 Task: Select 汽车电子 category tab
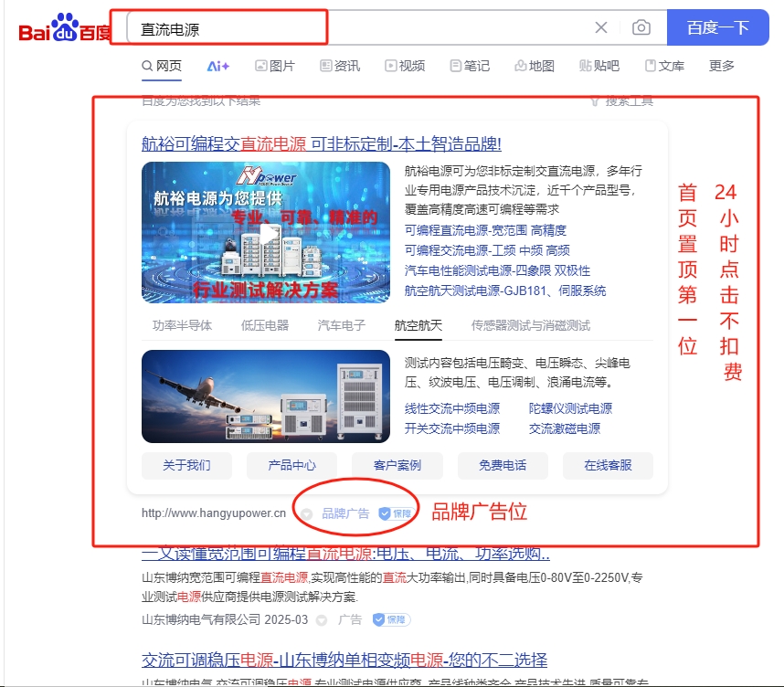pos(342,325)
